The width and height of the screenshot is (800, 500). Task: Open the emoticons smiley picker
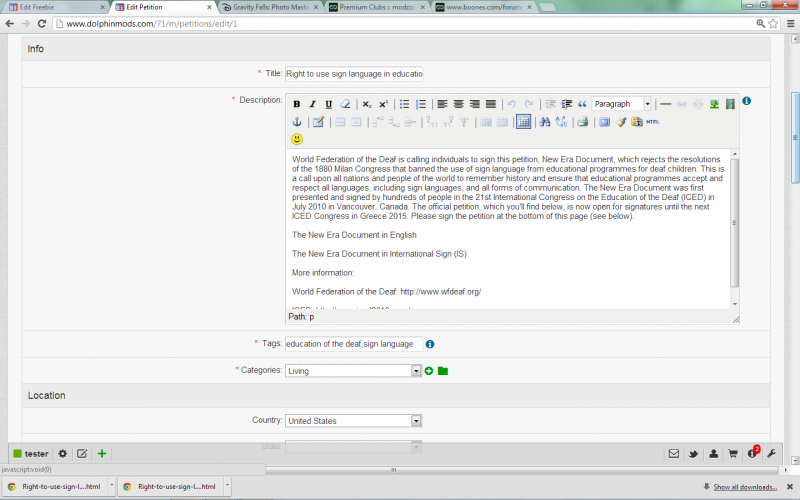pos(297,139)
